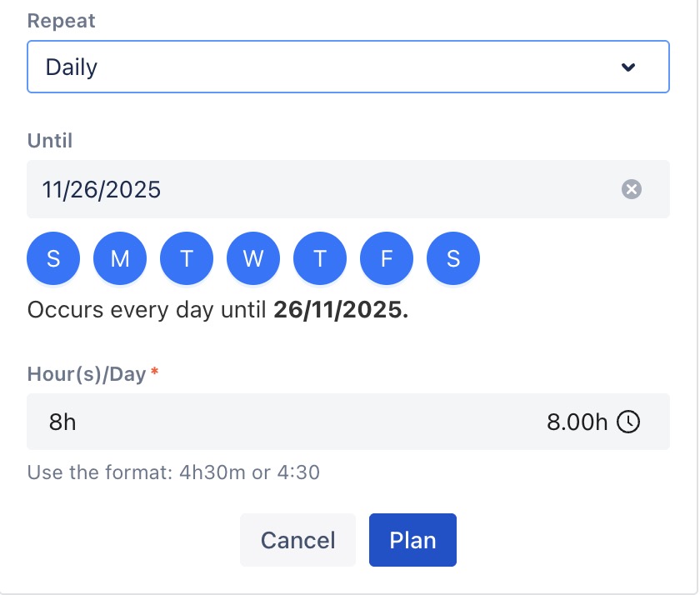Click the chevron arrow in the Repeat field
This screenshot has width=700, height=595.
629,67
